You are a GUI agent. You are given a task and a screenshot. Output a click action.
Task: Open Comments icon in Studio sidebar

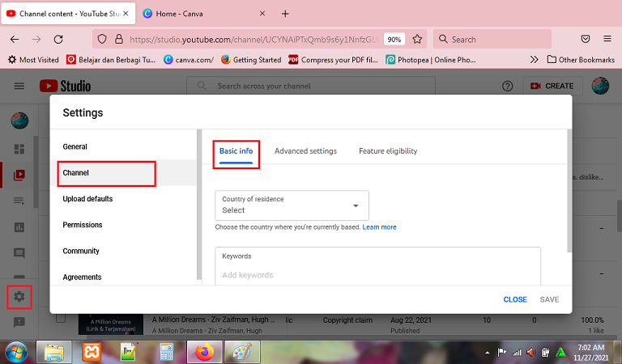pyautogui.click(x=19, y=252)
